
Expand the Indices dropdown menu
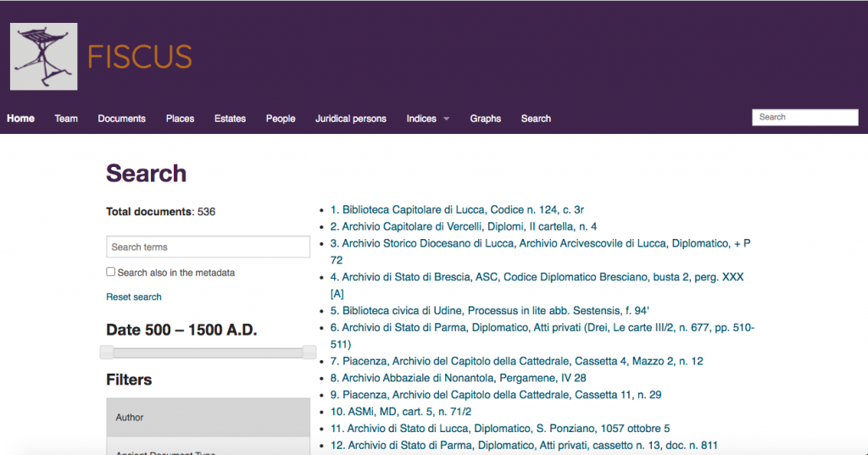pyautogui.click(x=427, y=119)
